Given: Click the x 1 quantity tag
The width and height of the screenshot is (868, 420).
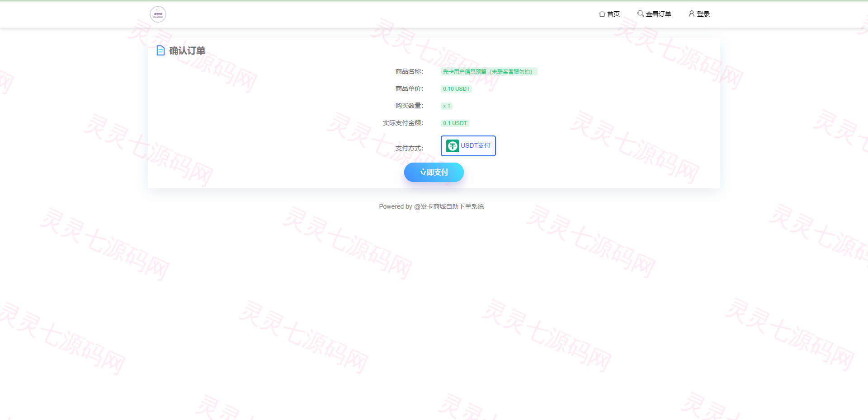Looking at the screenshot, I should coord(447,106).
